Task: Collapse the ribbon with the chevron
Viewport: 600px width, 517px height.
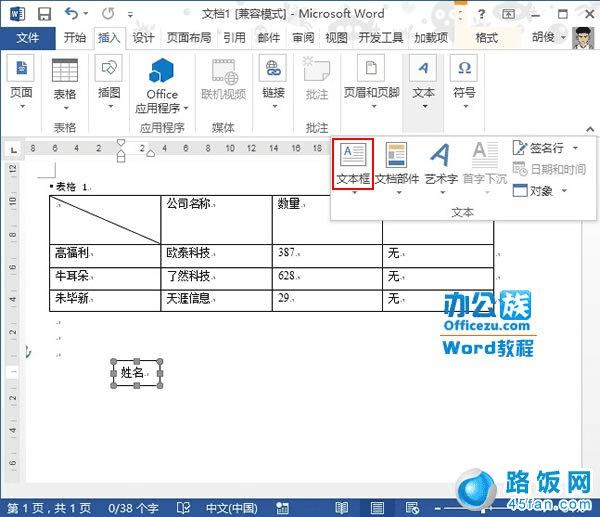Action: (590, 129)
